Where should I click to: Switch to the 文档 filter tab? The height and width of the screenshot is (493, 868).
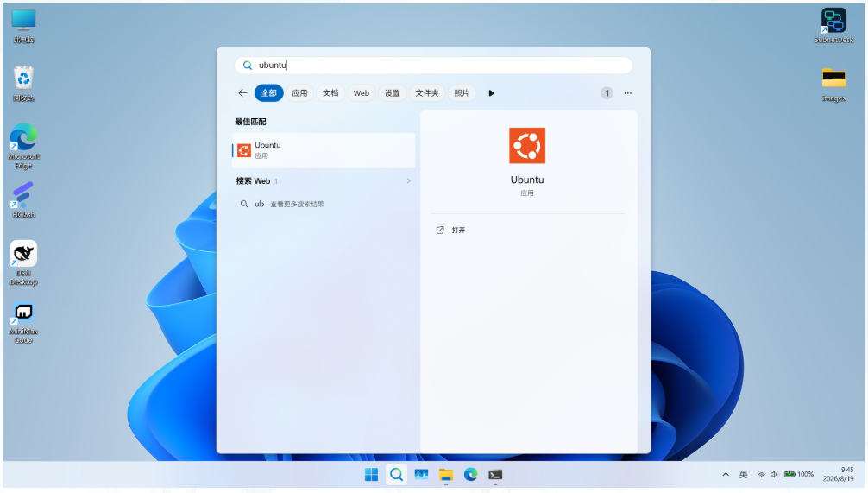[330, 93]
